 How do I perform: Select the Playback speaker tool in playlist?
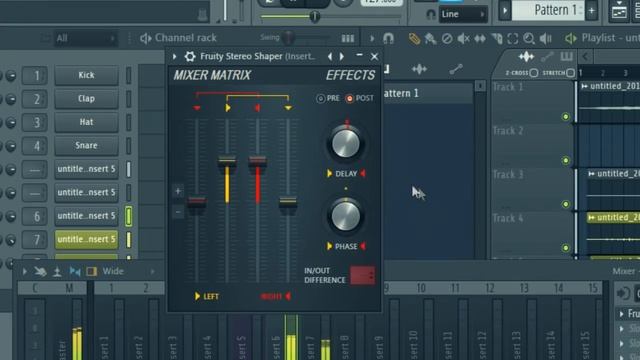[x=546, y=39]
